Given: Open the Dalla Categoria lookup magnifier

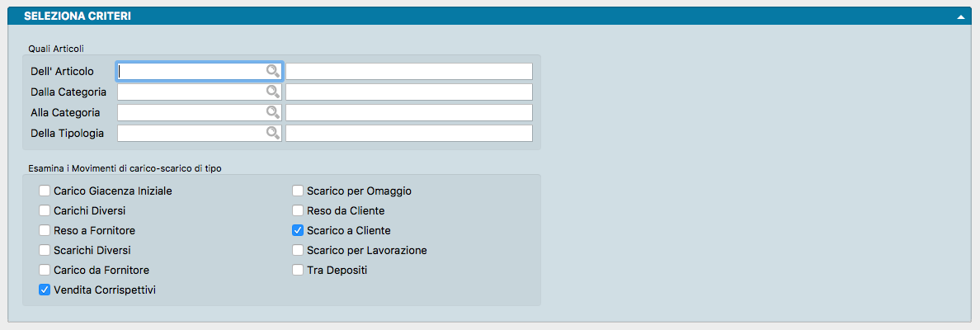Looking at the screenshot, I should [x=273, y=92].
